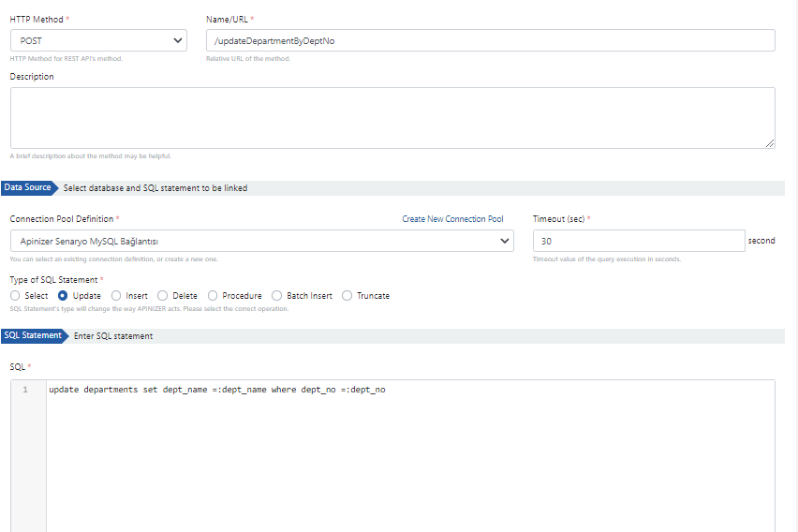
Task: Open the HTTP Method dropdown showing POST
Action: pyautogui.click(x=98, y=40)
